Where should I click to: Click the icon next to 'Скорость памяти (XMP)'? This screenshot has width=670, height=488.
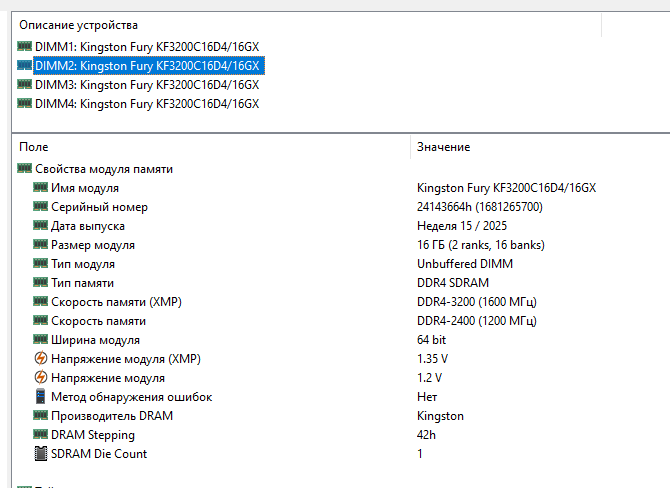41,301
